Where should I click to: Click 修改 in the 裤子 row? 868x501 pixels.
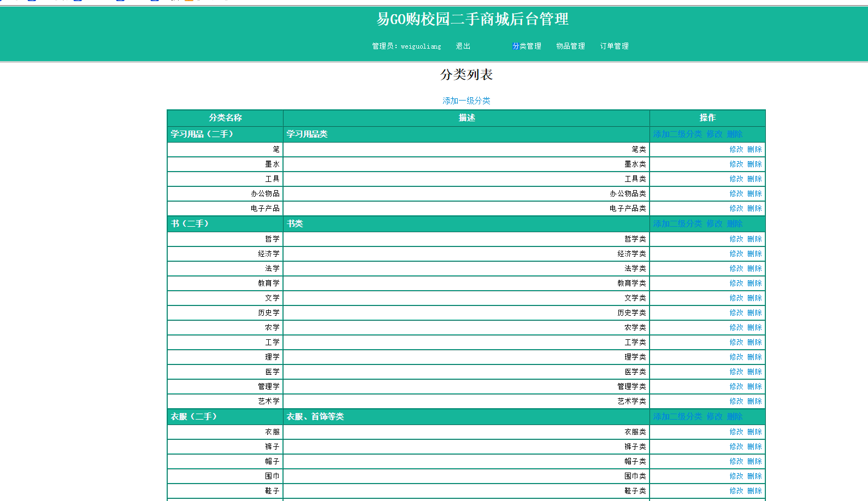(x=736, y=447)
